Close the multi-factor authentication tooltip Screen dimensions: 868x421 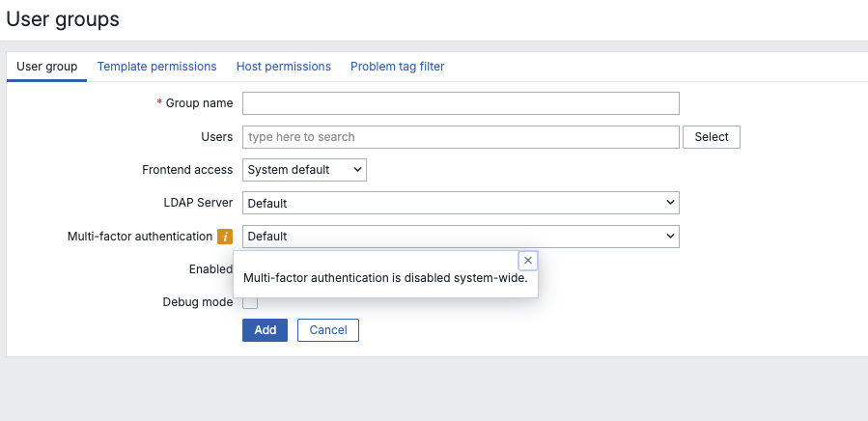pos(527,261)
